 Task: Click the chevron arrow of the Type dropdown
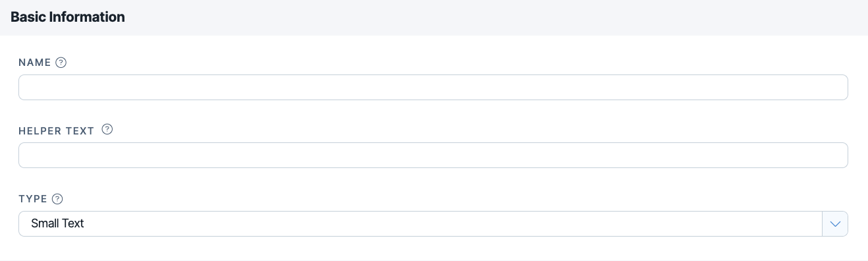835,224
